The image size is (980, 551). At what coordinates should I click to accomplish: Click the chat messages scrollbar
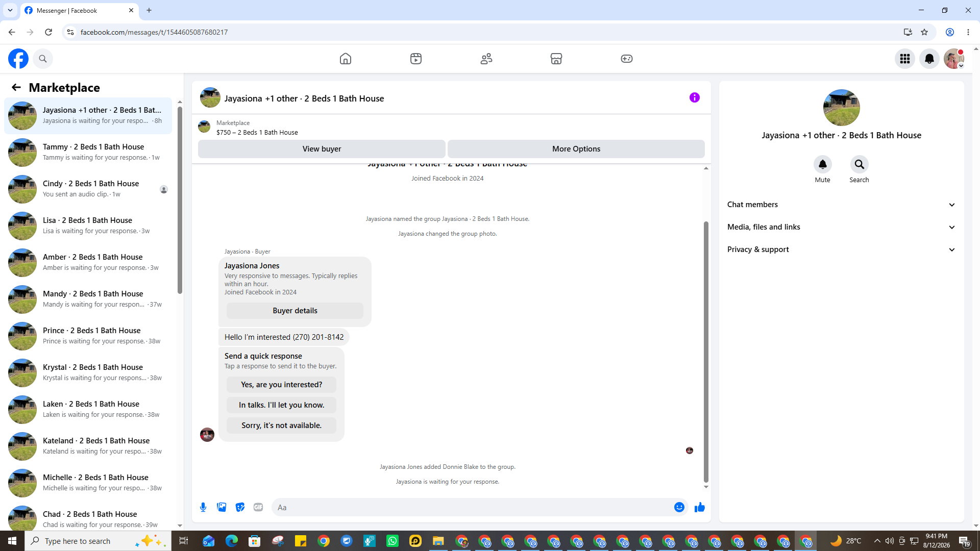pos(706,352)
